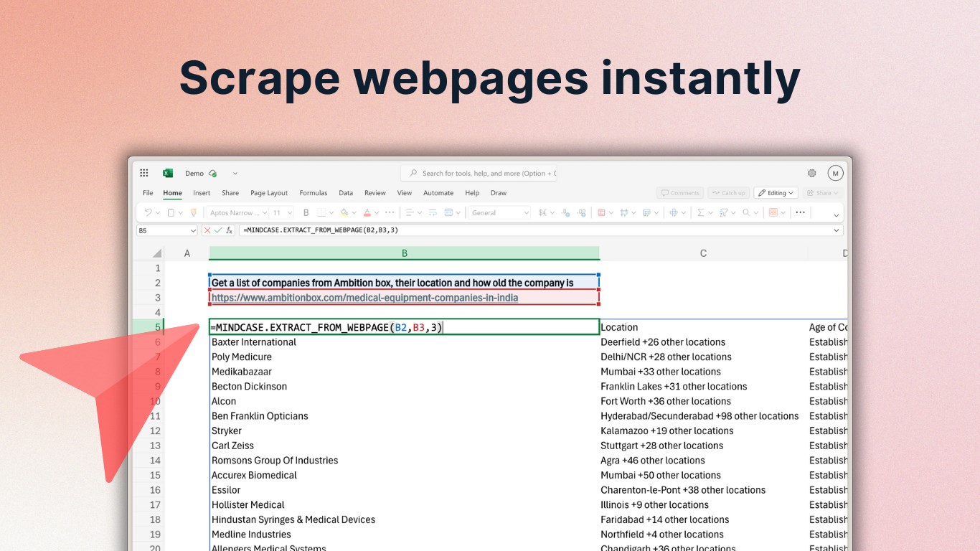Confirm formula entry with the green checkmark
This screenshot has width=980, height=551.
[x=218, y=230]
